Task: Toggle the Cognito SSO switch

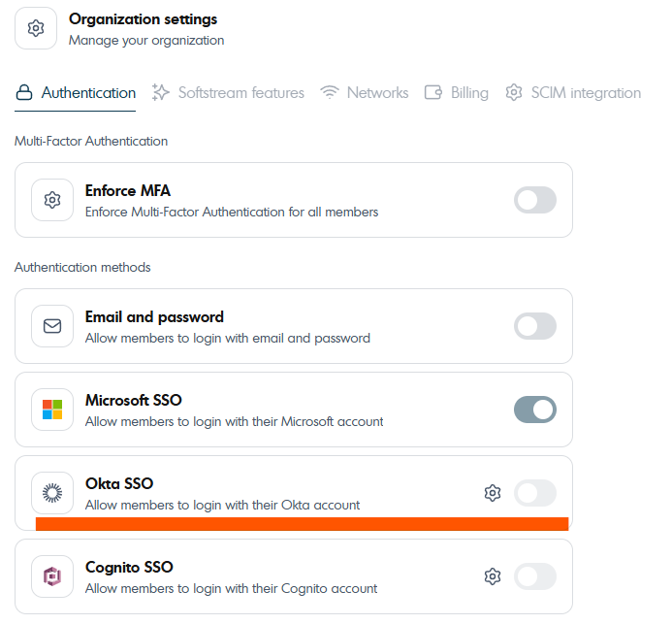Action: pyautogui.click(x=535, y=576)
